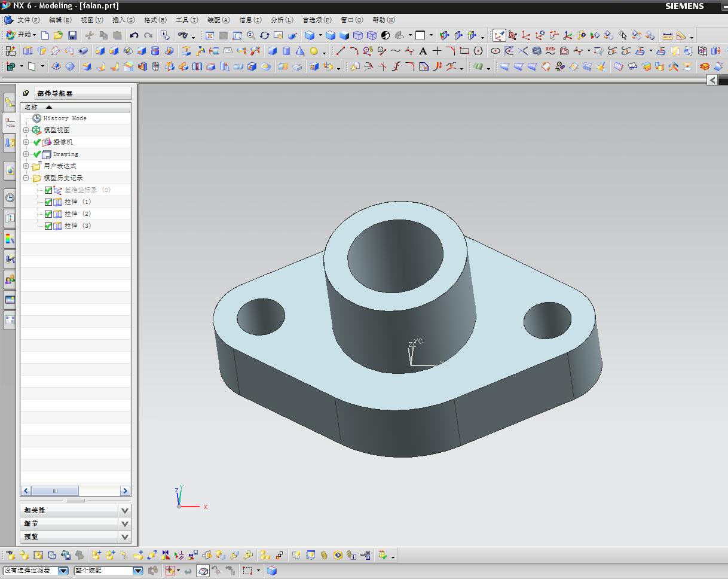
Task: Click the 开始 start button
Action: (20, 35)
